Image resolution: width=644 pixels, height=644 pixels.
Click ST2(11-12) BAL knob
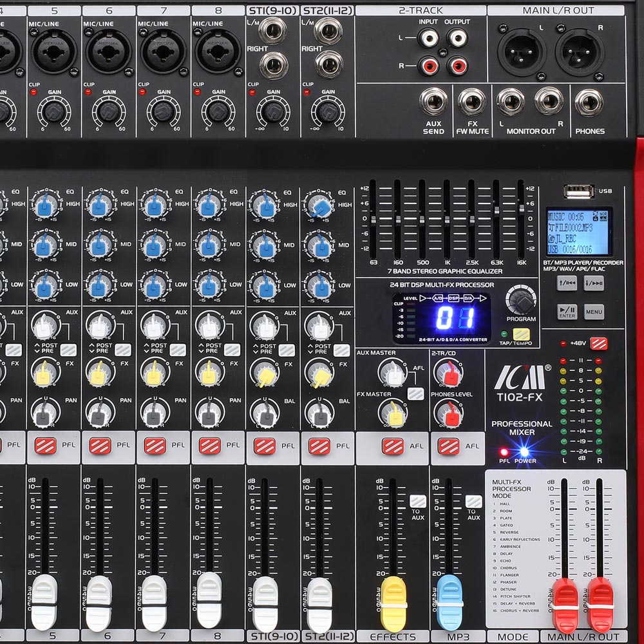click(x=319, y=414)
